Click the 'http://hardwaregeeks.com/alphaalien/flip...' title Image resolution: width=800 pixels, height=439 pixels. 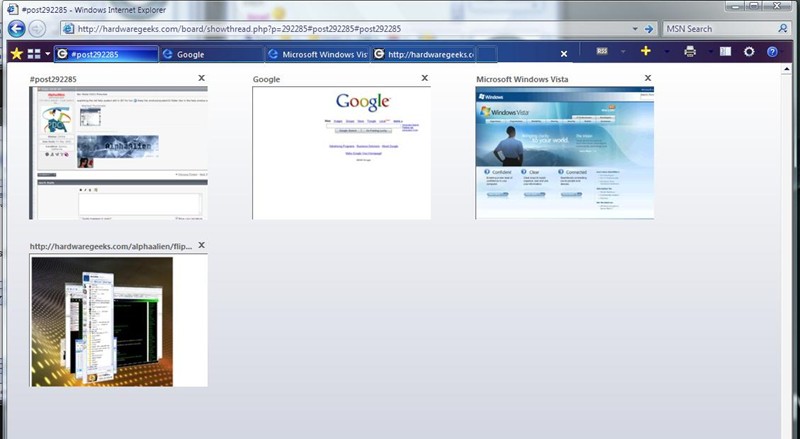click(x=111, y=247)
